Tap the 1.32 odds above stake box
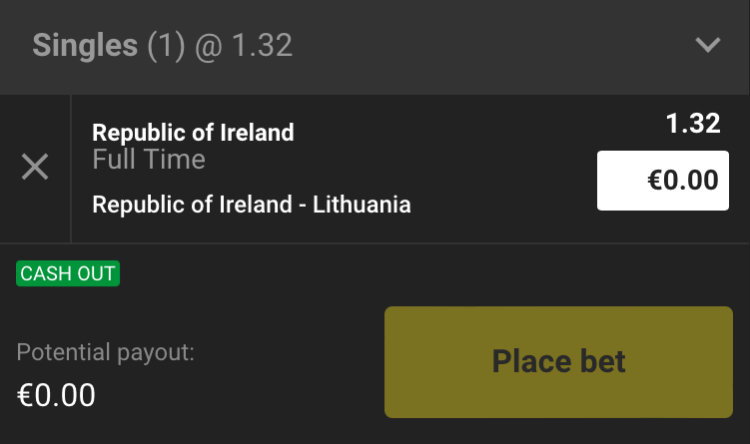 point(693,123)
